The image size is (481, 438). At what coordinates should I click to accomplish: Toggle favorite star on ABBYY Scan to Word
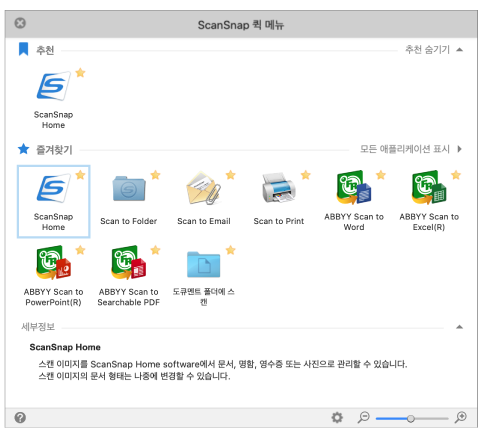coord(381,175)
